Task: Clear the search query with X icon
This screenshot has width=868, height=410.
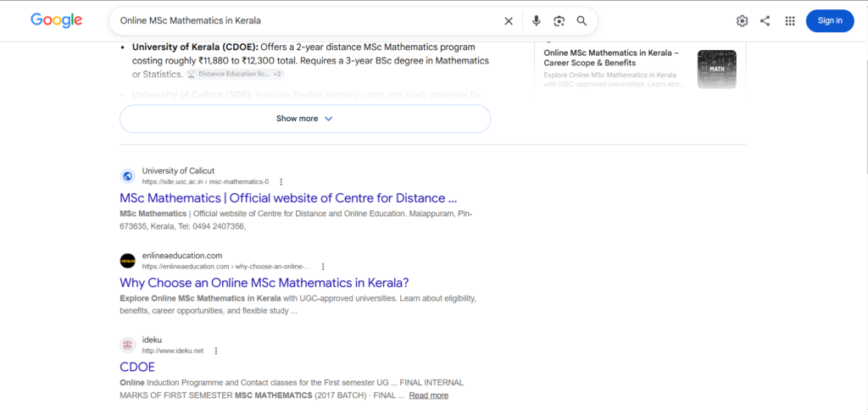Action: click(x=509, y=21)
